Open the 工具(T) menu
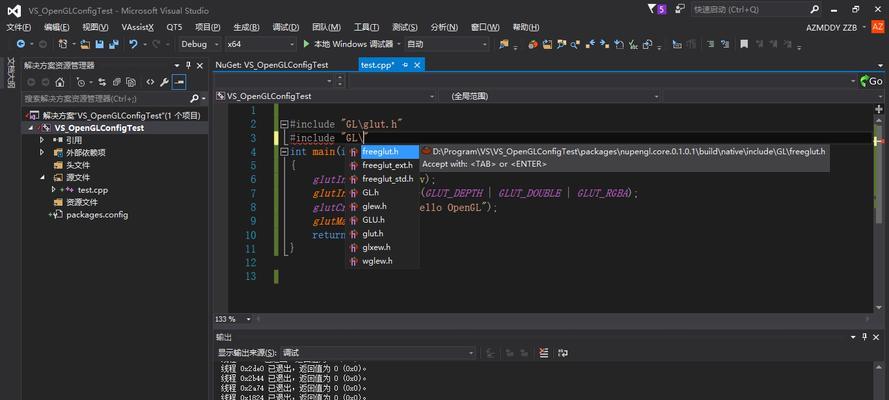This screenshot has height=400, width=889. (366, 27)
